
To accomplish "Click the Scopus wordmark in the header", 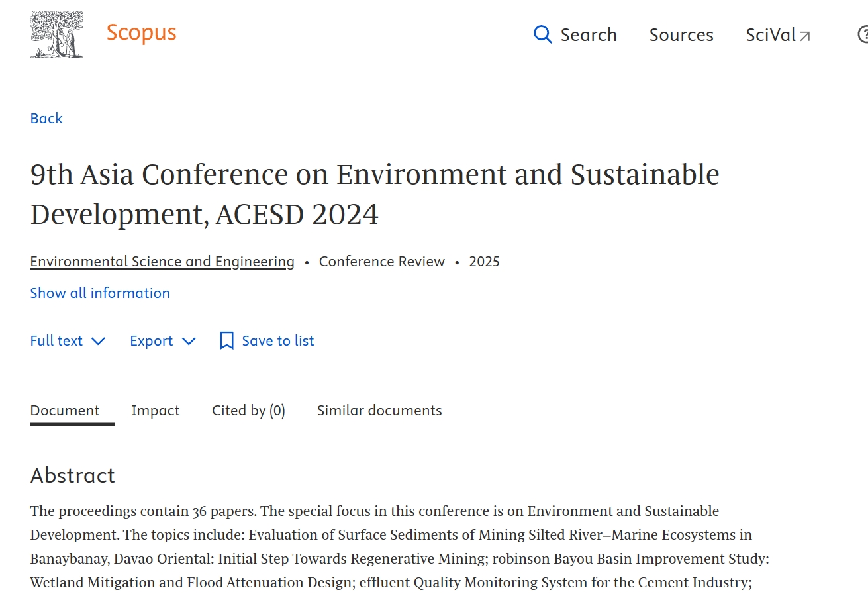I will pyautogui.click(x=141, y=32).
